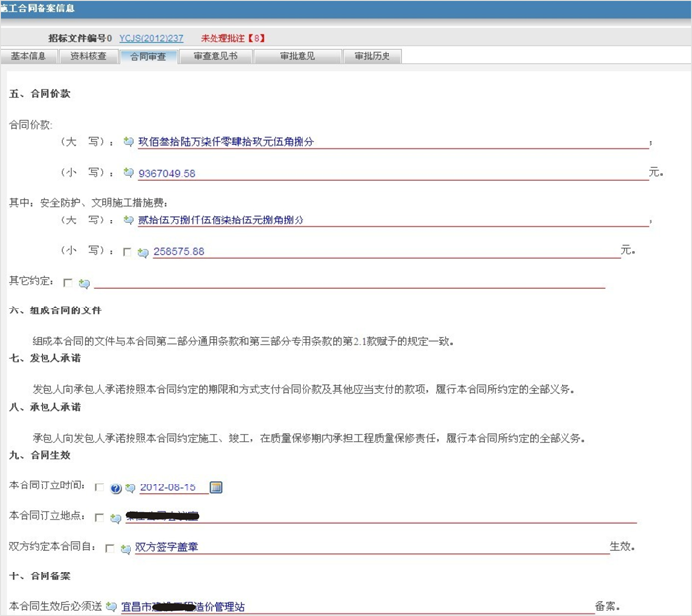Click comment icon beside contract price 大写 field
This screenshot has width=692, height=616.
click(129, 142)
